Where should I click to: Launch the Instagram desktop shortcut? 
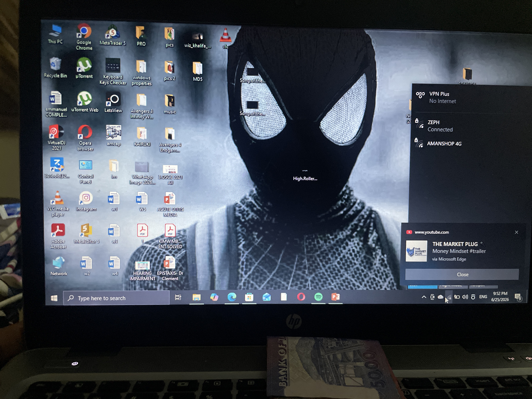pos(86,201)
